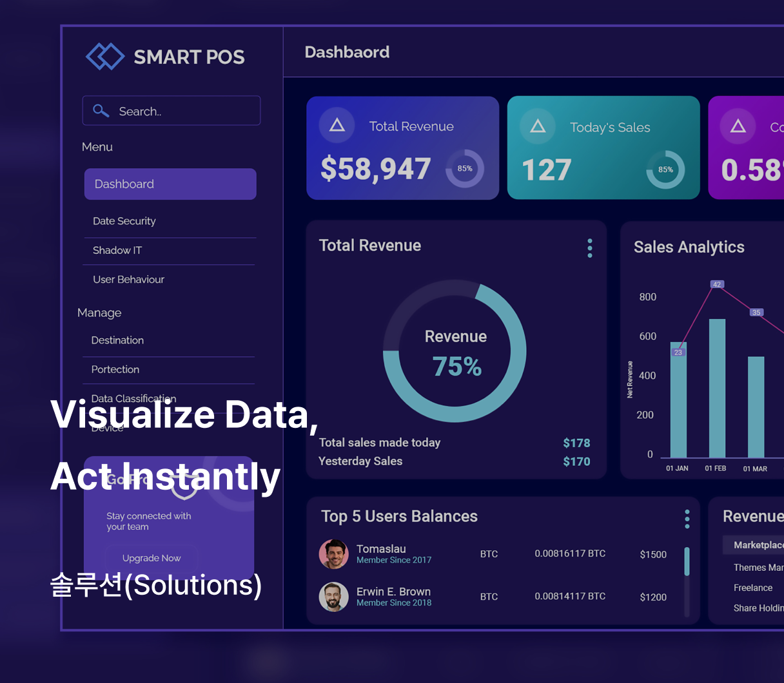Click 0.00814117 BTC amount
This screenshot has height=683, width=784.
coord(570,596)
